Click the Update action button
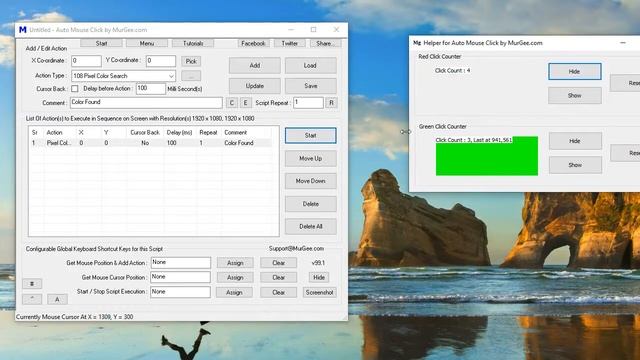The width and height of the screenshot is (640, 360). 255,86
